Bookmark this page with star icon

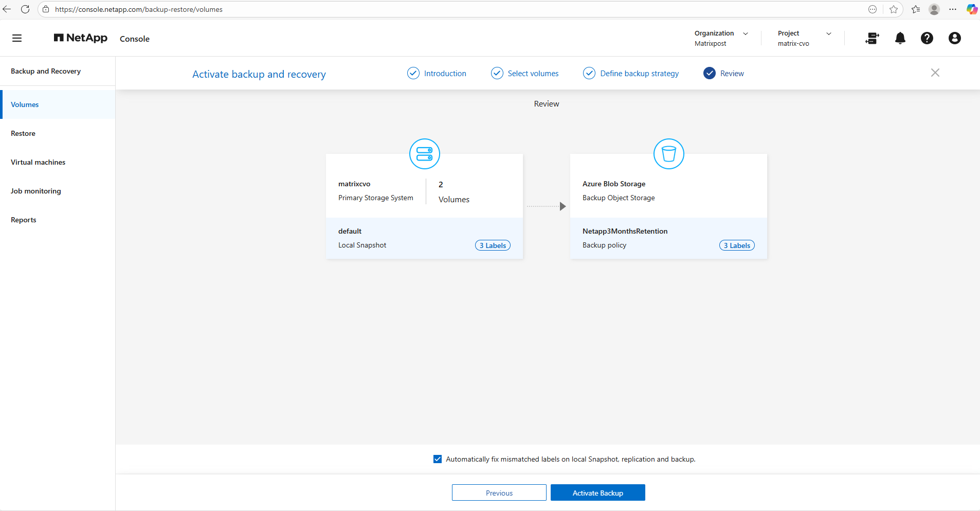tap(894, 9)
